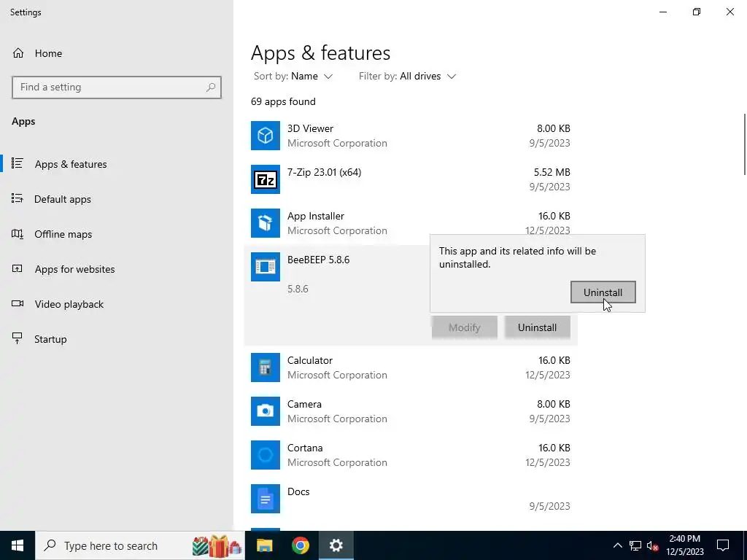
Task: Click the vertical scrollbar thumb
Action: pos(745,144)
